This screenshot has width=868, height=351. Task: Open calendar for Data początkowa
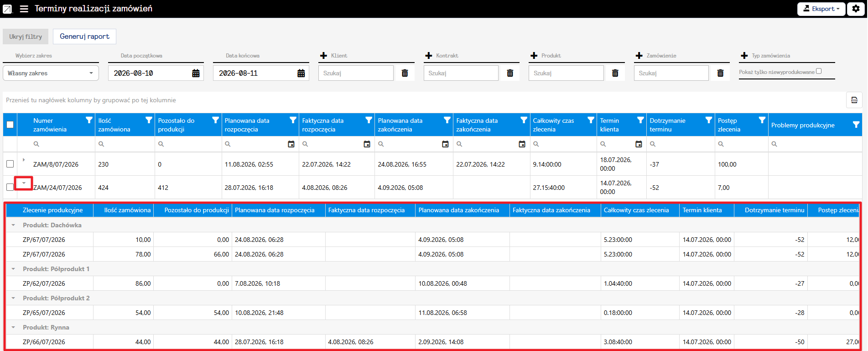click(196, 73)
